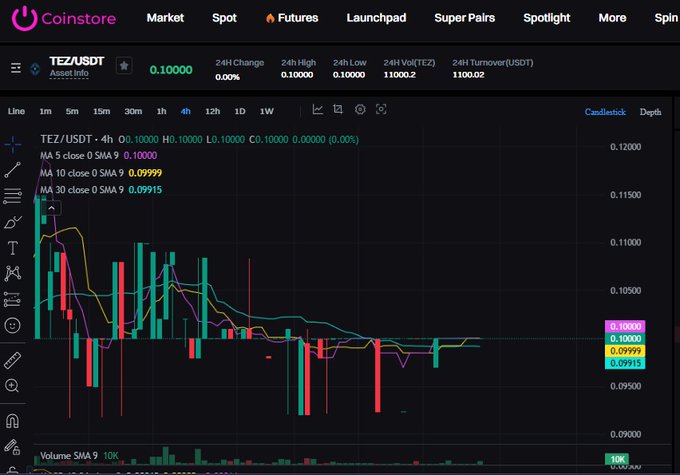Image resolution: width=680 pixels, height=475 pixels.
Task: Click the 0.12000 price axis label
Action: click(625, 147)
